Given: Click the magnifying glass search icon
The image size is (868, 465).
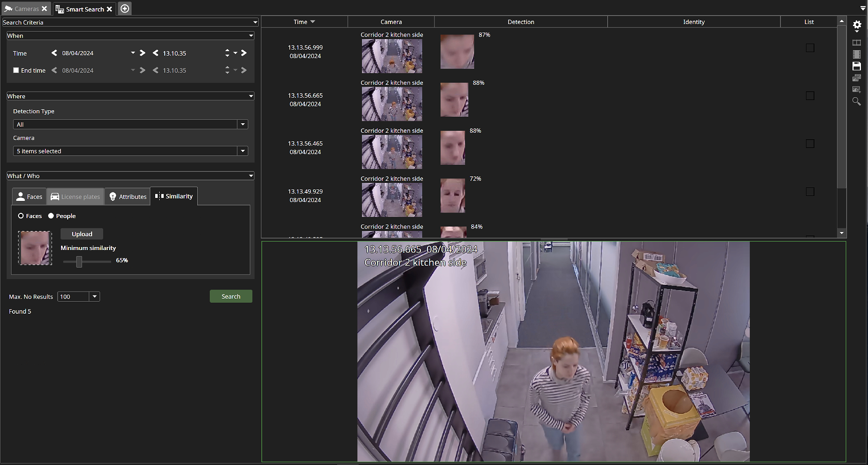Looking at the screenshot, I should (x=856, y=101).
